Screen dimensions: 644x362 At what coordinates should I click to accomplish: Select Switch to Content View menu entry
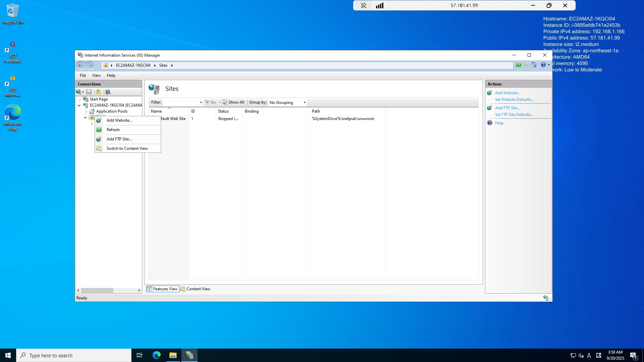pos(127,148)
